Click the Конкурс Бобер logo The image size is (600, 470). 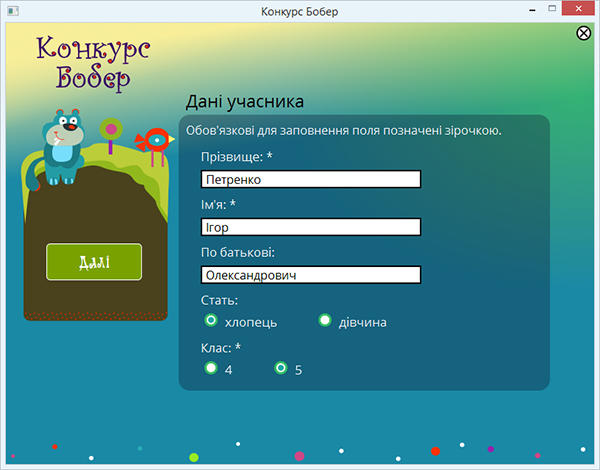(x=94, y=60)
